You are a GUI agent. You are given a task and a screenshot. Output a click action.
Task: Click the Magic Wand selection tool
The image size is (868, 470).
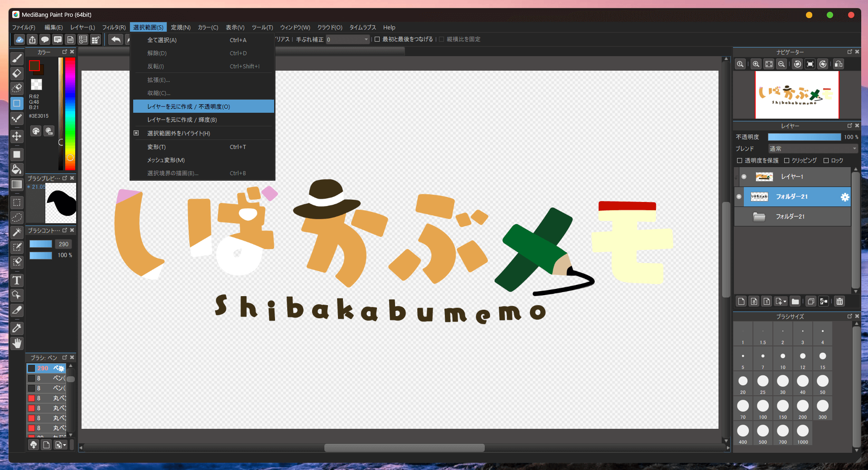17,232
